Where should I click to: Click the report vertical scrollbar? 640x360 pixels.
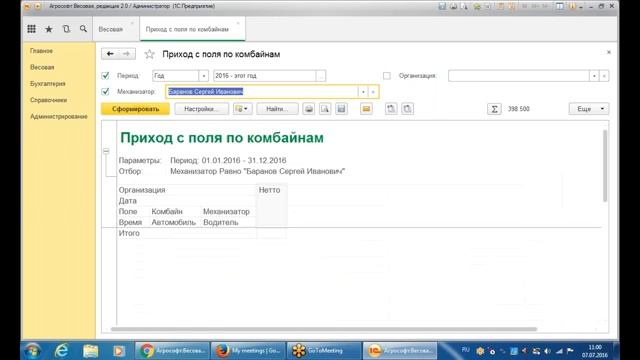605,165
